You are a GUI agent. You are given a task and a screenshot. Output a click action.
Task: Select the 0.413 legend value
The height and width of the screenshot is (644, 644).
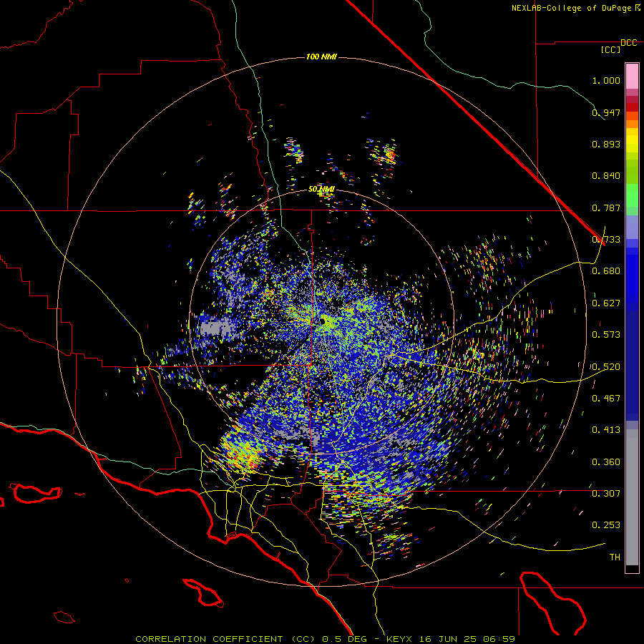(x=606, y=430)
